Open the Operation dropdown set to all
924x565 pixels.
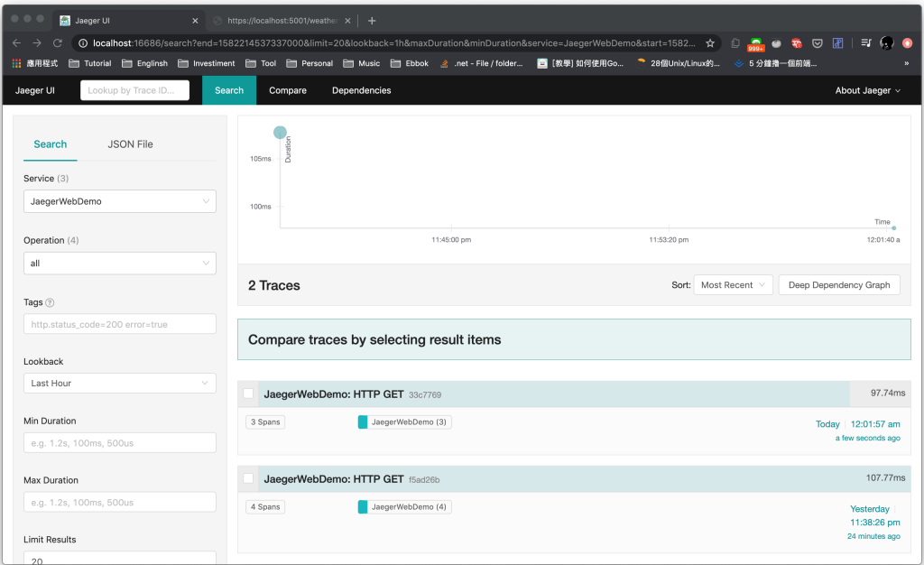[120, 264]
